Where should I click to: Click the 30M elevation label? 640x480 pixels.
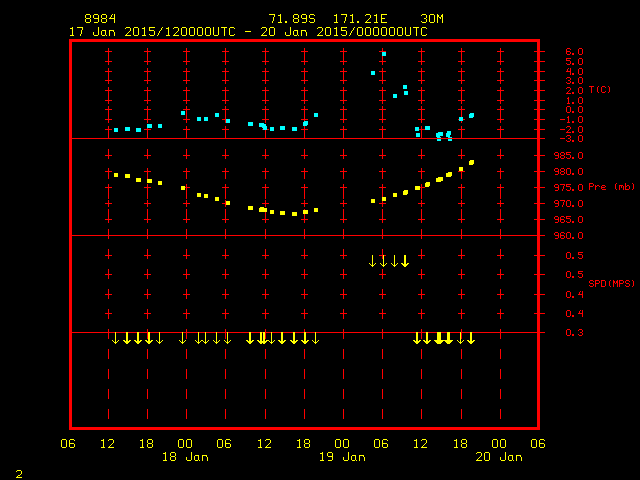tap(432, 19)
